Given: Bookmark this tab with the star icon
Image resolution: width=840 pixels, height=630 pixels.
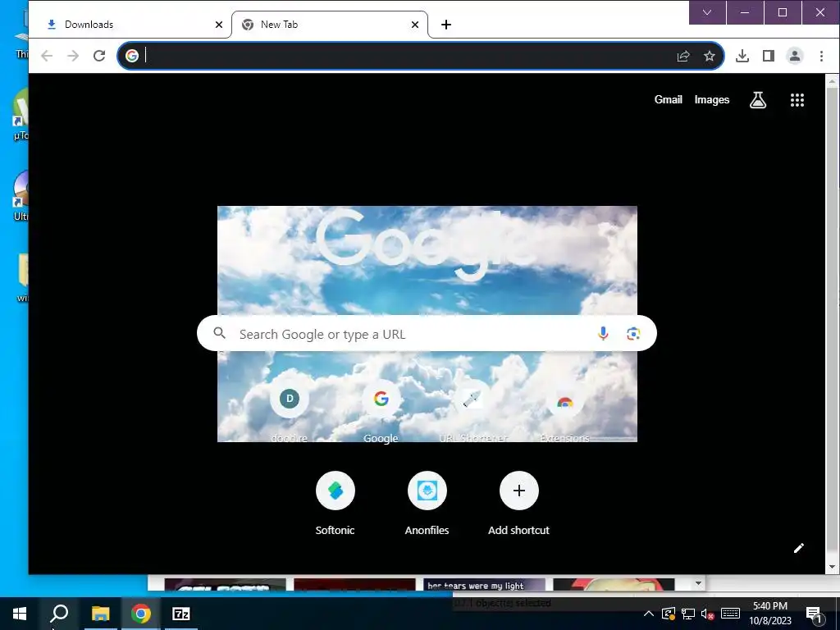Looking at the screenshot, I should point(710,56).
